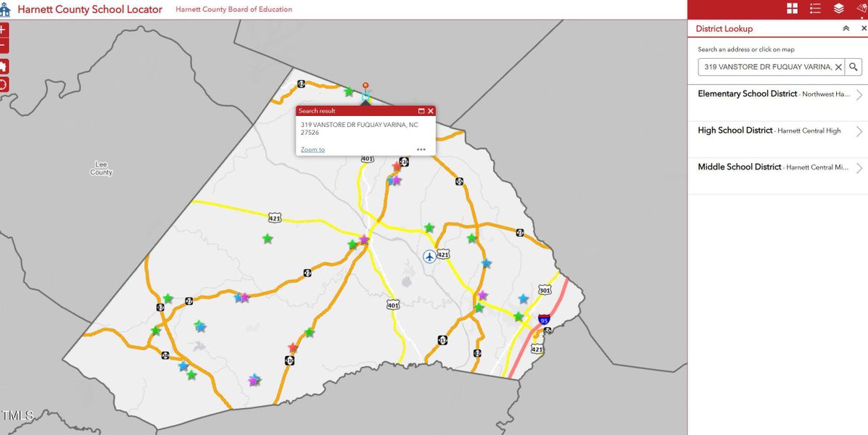Close the Search result popup
The height and width of the screenshot is (435, 868).
pyautogui.click(x=431, y=111)
